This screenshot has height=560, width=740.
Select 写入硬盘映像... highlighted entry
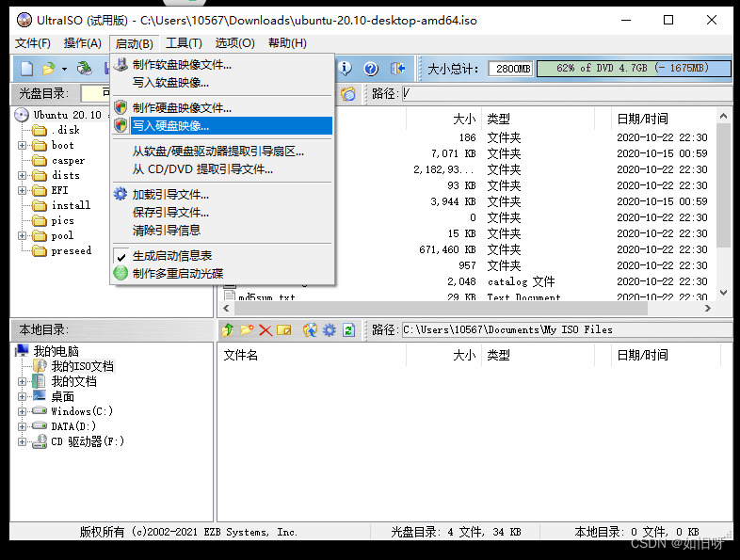point(223,126)
